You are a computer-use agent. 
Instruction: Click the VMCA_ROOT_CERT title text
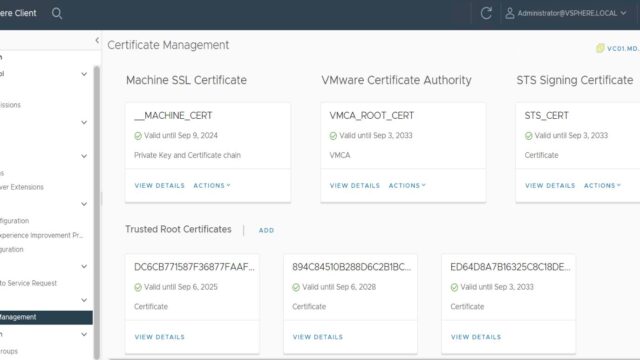[x=371, y=116]
